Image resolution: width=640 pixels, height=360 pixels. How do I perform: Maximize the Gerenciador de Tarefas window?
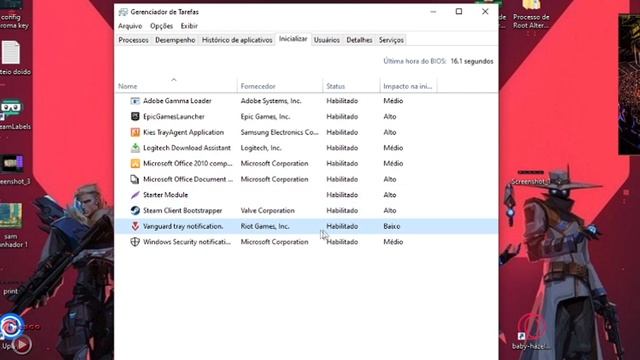click(x=459, y=11)
